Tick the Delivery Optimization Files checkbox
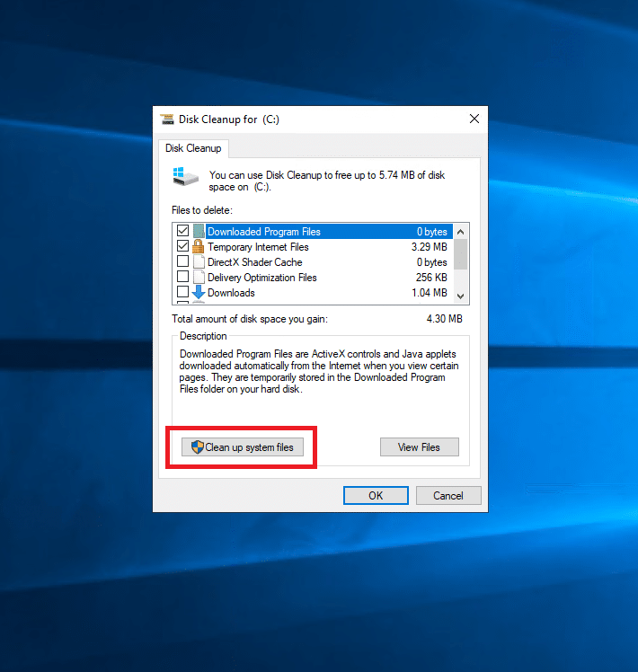 183,278
